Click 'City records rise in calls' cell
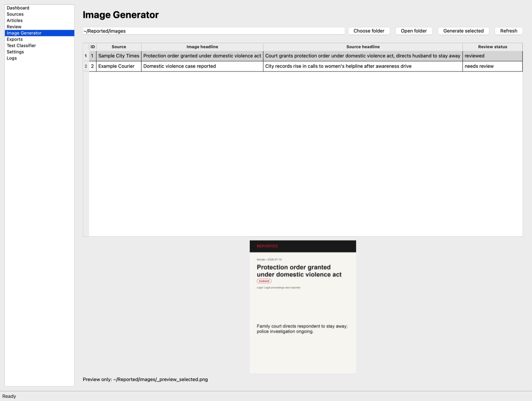532x401 pixels. (363, 66)
